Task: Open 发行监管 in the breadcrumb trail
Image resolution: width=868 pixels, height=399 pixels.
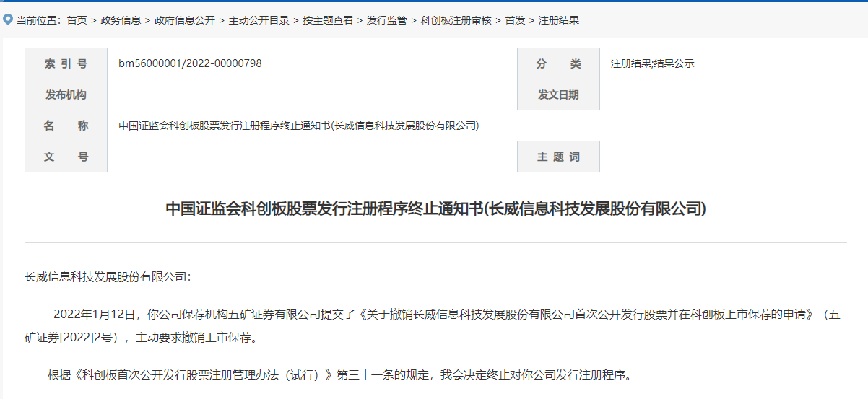Action: click(x=387, y=20)
